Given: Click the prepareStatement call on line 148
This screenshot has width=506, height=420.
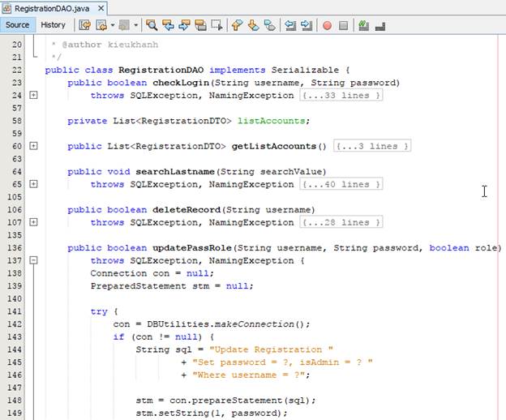Looking at the screenshot, I should [x=237, y=401].
